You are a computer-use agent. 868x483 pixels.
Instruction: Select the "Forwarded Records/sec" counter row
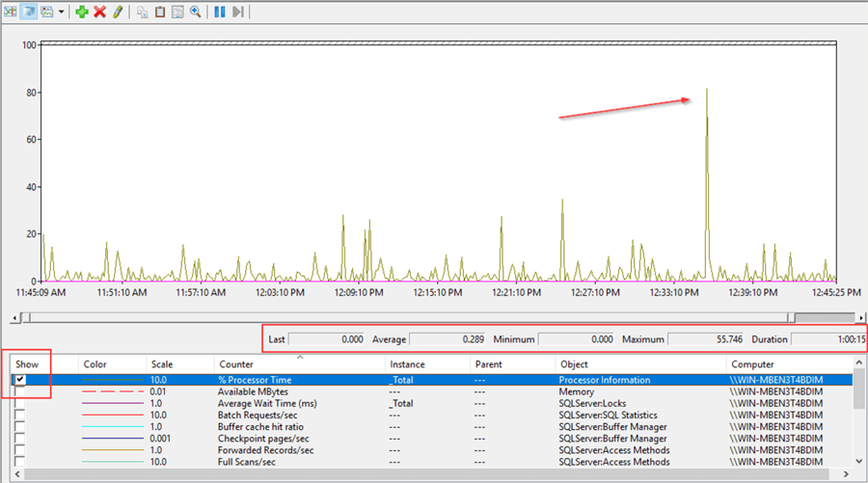click(432, 450)
